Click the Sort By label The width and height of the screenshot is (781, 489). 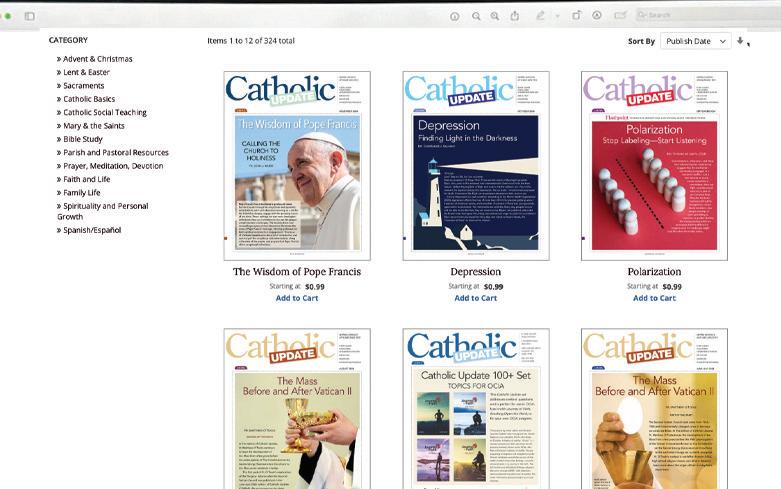point(641,41)
